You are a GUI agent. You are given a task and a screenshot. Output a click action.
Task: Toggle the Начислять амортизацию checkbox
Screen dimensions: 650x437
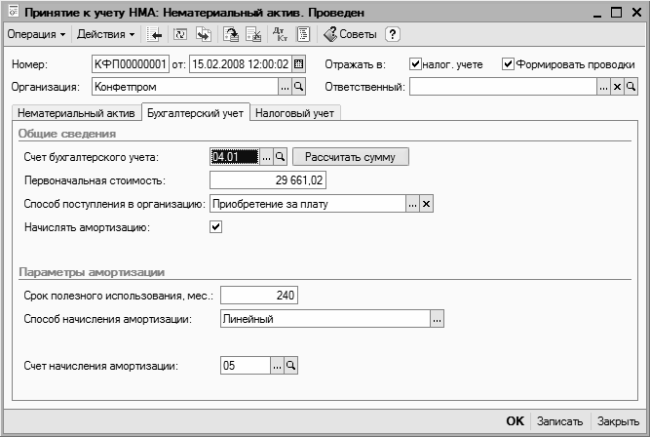click(x=215, y=227)
